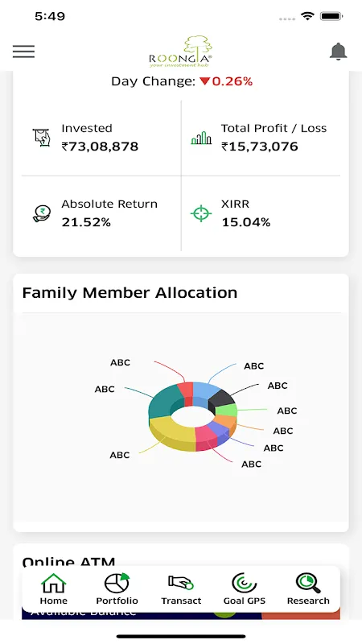This screenshot has height=644, width=362.
Task: Tap the Invested amount ₹73,08,878
Action: click(100, 147)
